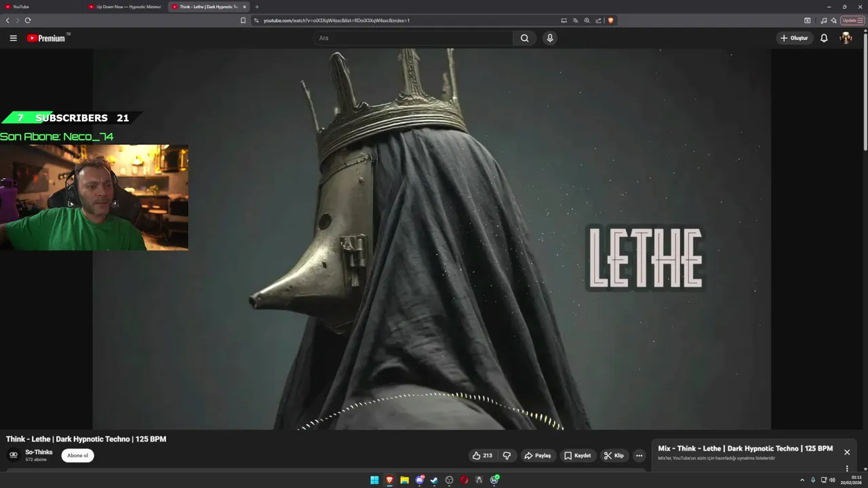Screen dimensions: 868x488
Task: Close the Mix playlist panel
Action: tap(846, 452)
